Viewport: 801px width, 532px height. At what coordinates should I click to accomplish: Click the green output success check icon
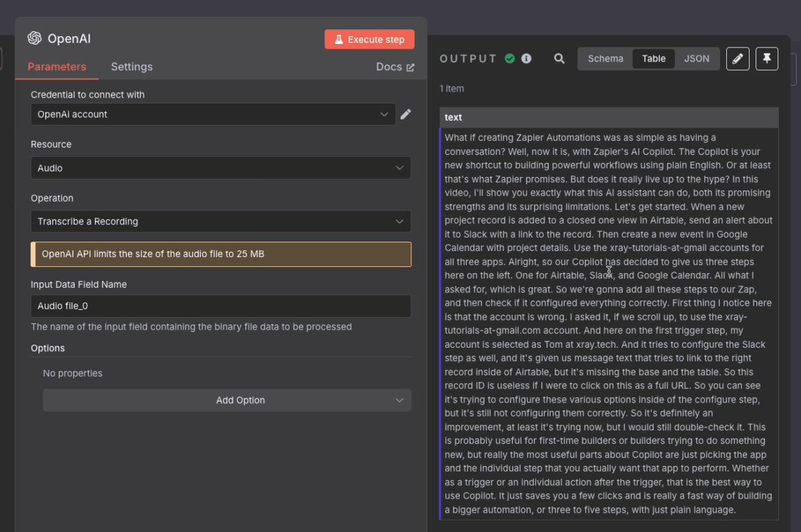pyautogui.click(x=510, y=59)
